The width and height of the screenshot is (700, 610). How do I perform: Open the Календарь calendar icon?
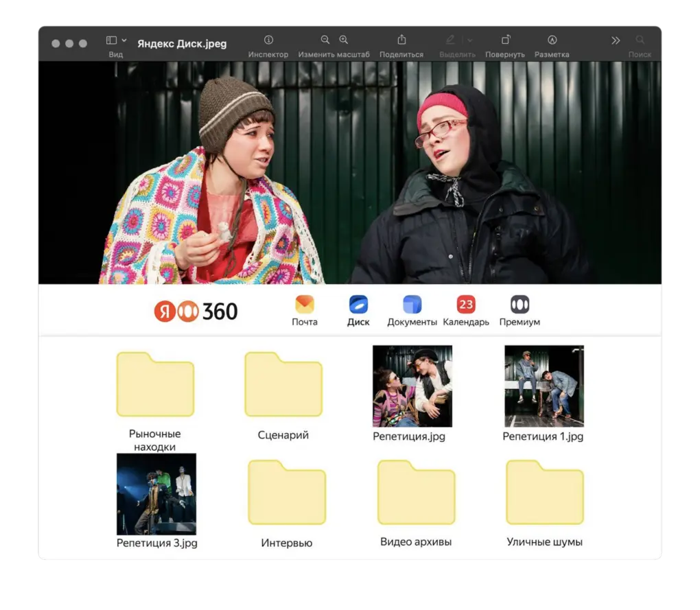[x=466, y=305]
